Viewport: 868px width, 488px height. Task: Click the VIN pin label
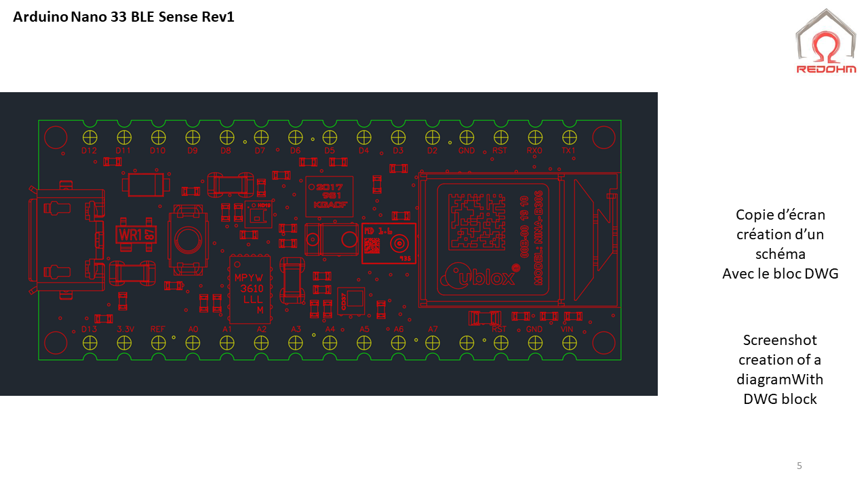(568, 329)
